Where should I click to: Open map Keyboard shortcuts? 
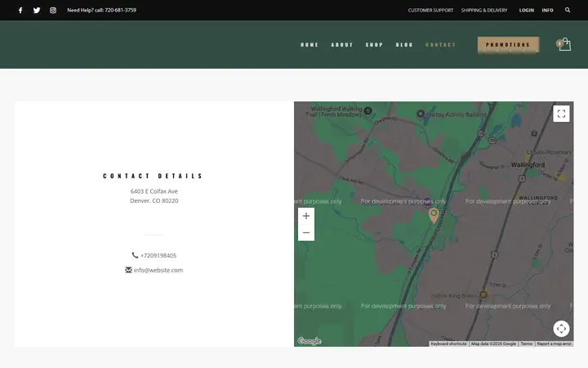click(448, 343)
